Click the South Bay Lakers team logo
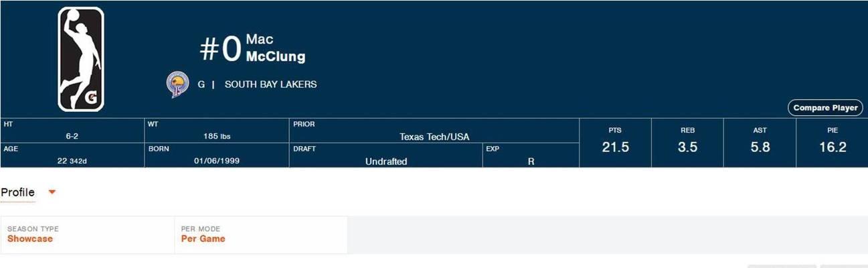Screen dimensions: 868x268 [176, 85]
